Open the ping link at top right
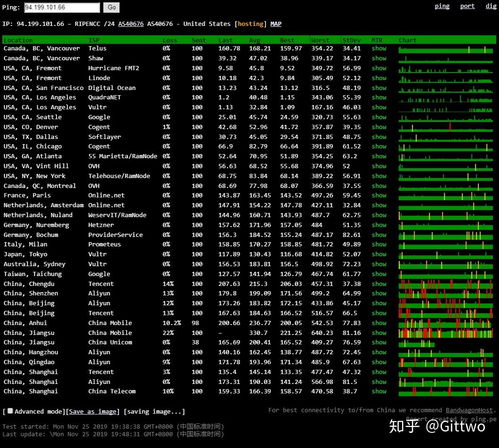This screenshot has width=499, height=448. pos(442,6)
